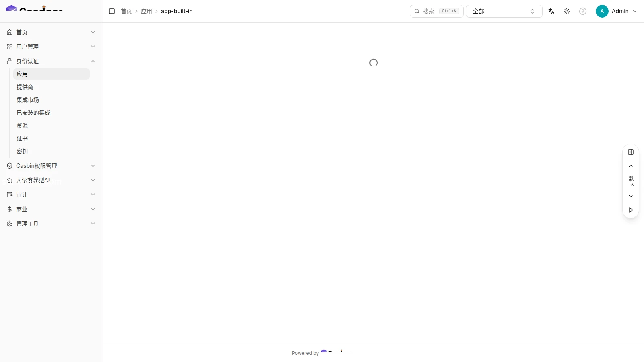Click the app-built-in breadcrumb text
Viewport: 644px width, 362px height.
pos(177,11)
